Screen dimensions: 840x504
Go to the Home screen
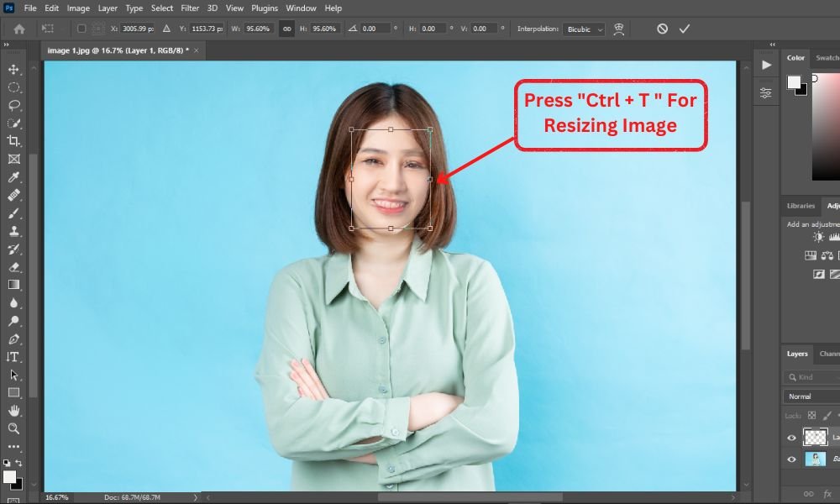coord(19,29)
